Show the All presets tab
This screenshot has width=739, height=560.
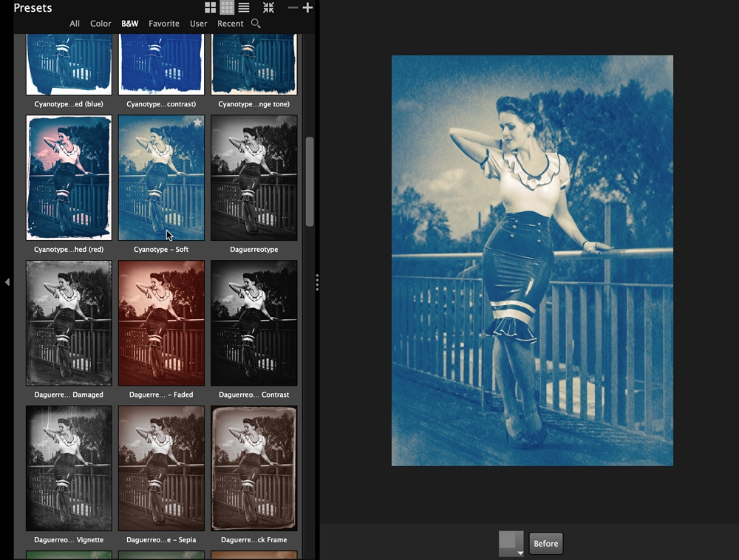[x=75, y=24]
